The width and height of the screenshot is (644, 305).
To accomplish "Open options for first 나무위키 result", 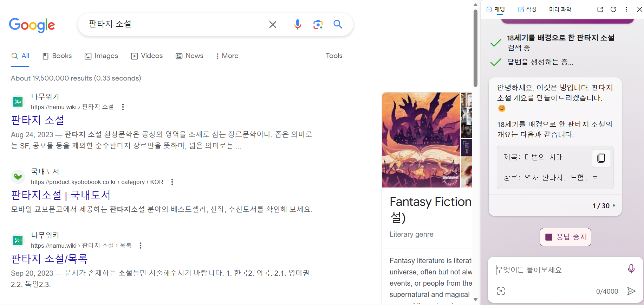I will (123, 107).
